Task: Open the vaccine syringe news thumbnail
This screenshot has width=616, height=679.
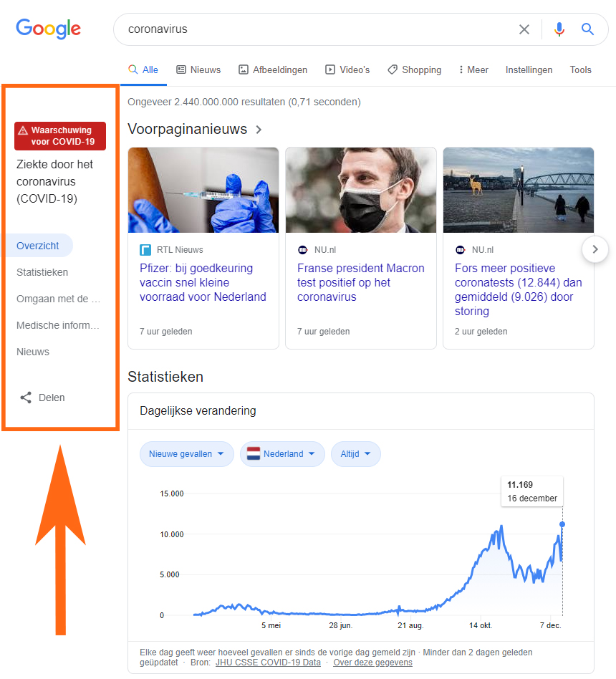Action: [203, 190]
